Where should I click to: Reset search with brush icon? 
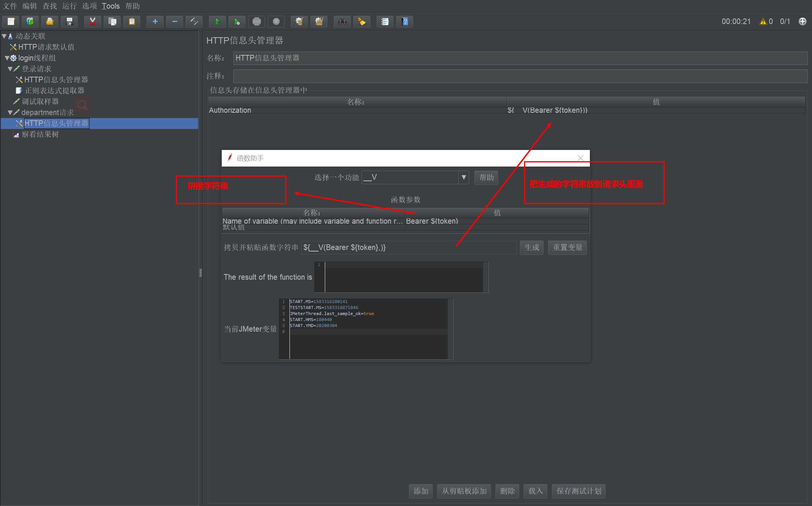[362, 21]
